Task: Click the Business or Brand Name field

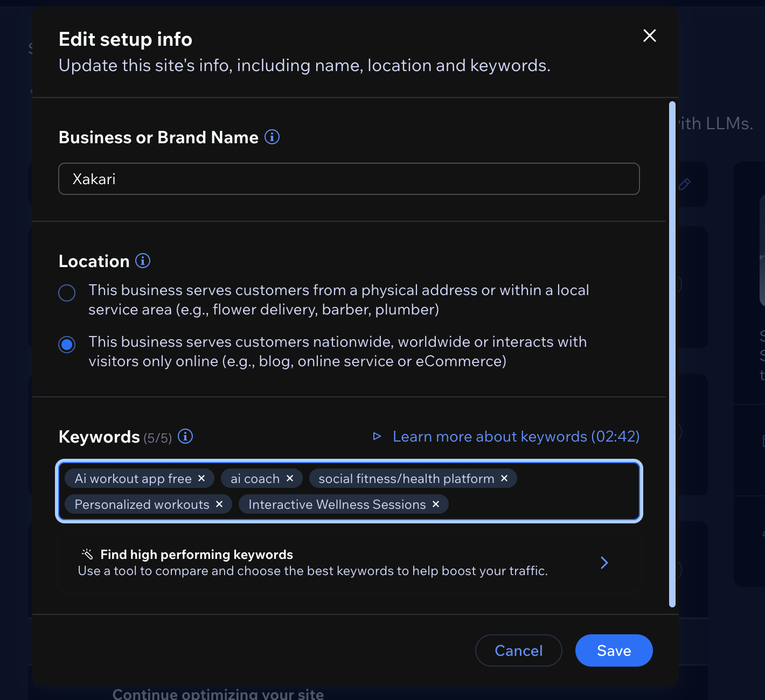Action: point(349,179)
